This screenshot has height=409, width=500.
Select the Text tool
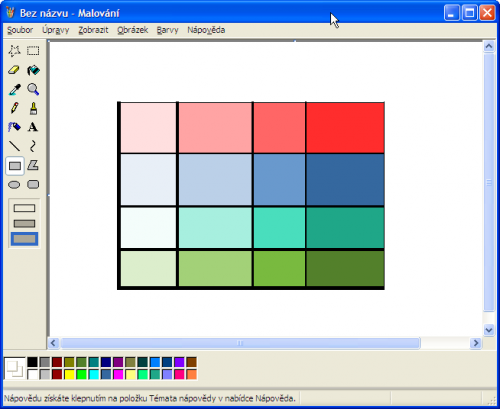[33, 127]
